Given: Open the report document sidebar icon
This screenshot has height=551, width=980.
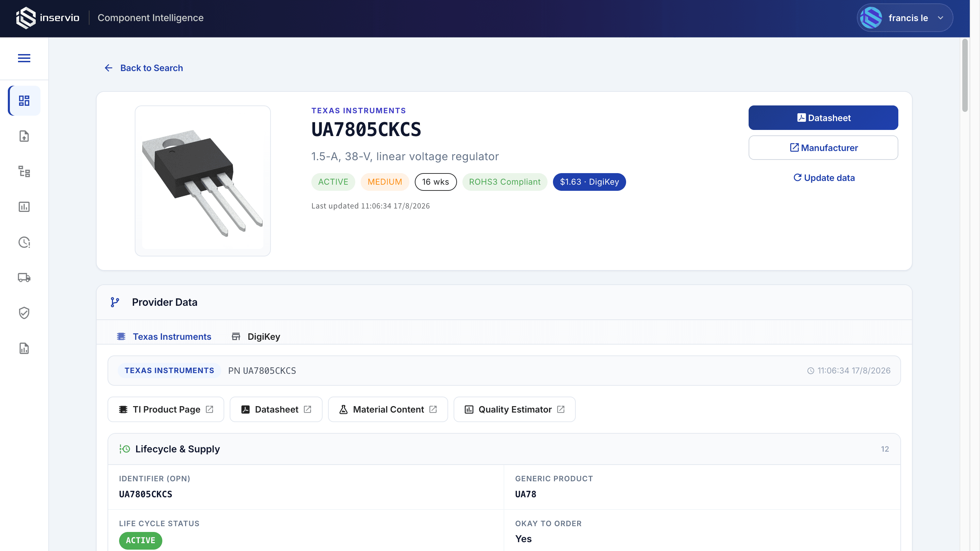Looking at the screenshot, I should click(x=24, y=348).
